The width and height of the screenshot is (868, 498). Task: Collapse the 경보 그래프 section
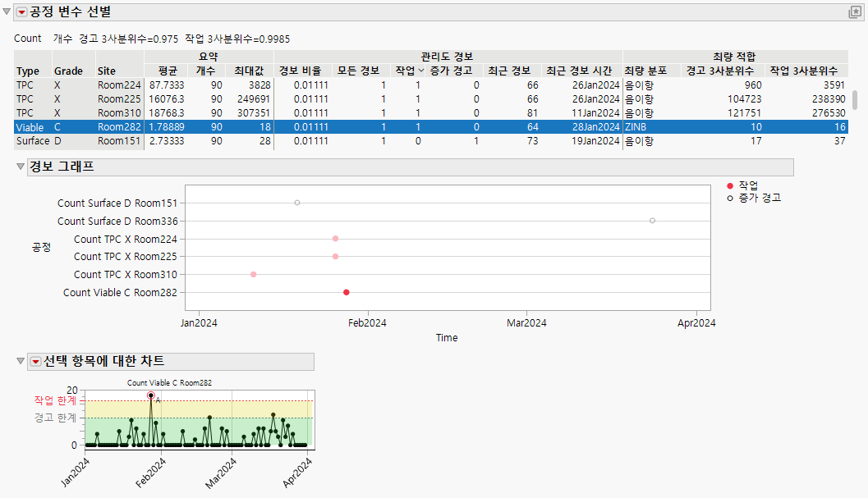pos(21,167)
